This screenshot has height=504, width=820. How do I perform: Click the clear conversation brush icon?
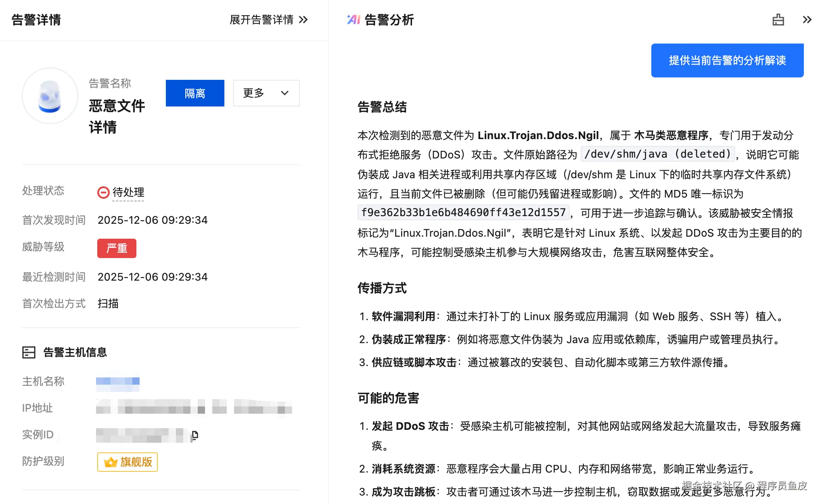(x=778, y=20)
